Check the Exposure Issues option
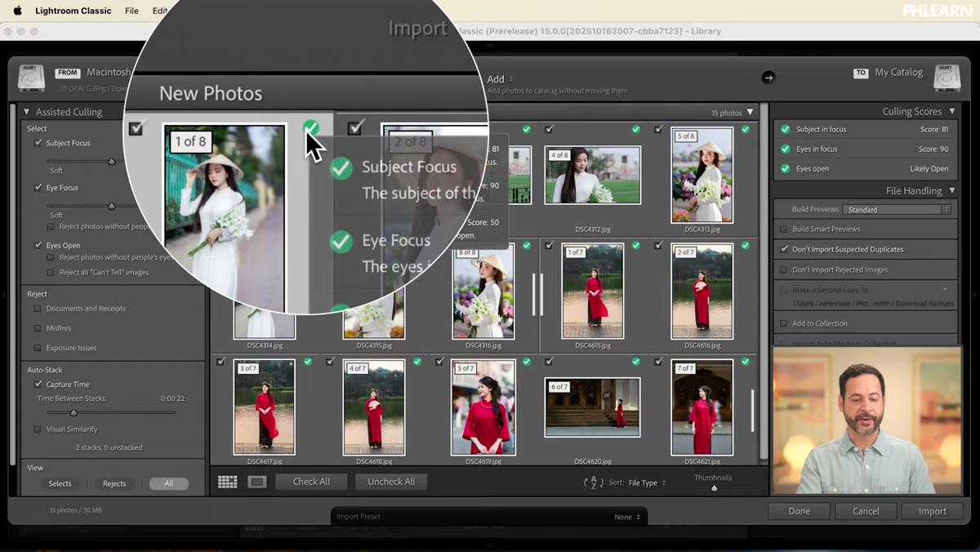980x552 pixels. [38, 348]
